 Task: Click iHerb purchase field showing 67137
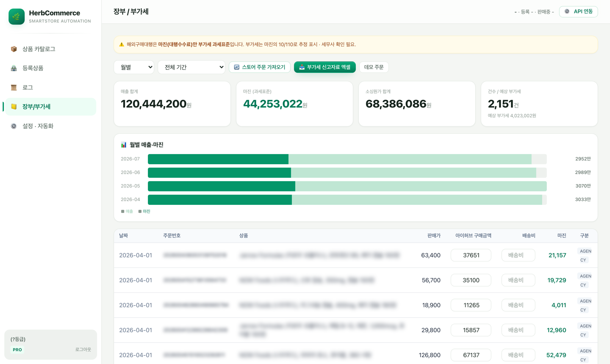(471, 355)
